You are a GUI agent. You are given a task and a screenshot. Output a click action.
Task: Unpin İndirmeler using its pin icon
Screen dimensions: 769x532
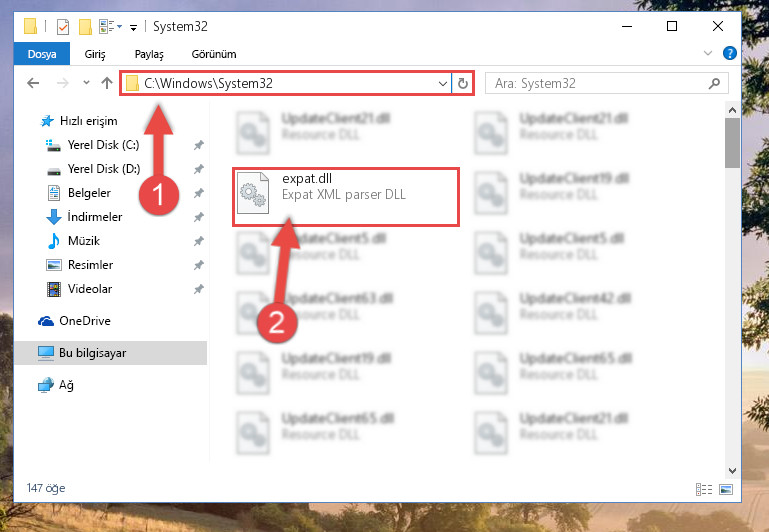click(x=199, y=217)
